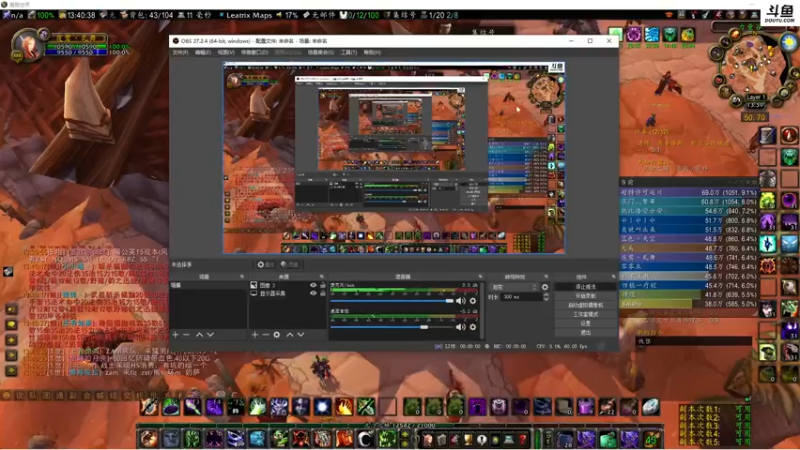Open exclamation-mark quest log icon in micro menu
Image resolution: width=800 pixels, height=450 pixels.
[481, 439]
